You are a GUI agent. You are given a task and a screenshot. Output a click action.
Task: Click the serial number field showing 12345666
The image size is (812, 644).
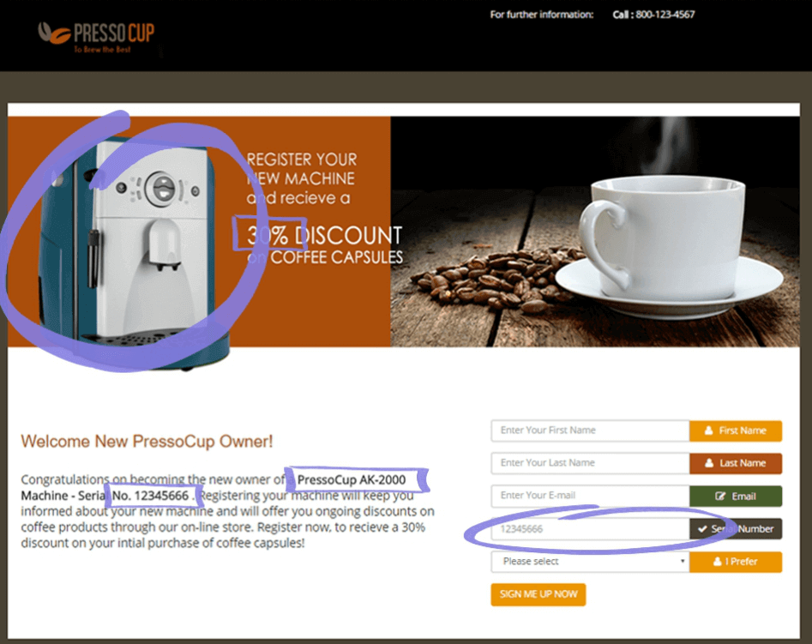pos(590,529)
